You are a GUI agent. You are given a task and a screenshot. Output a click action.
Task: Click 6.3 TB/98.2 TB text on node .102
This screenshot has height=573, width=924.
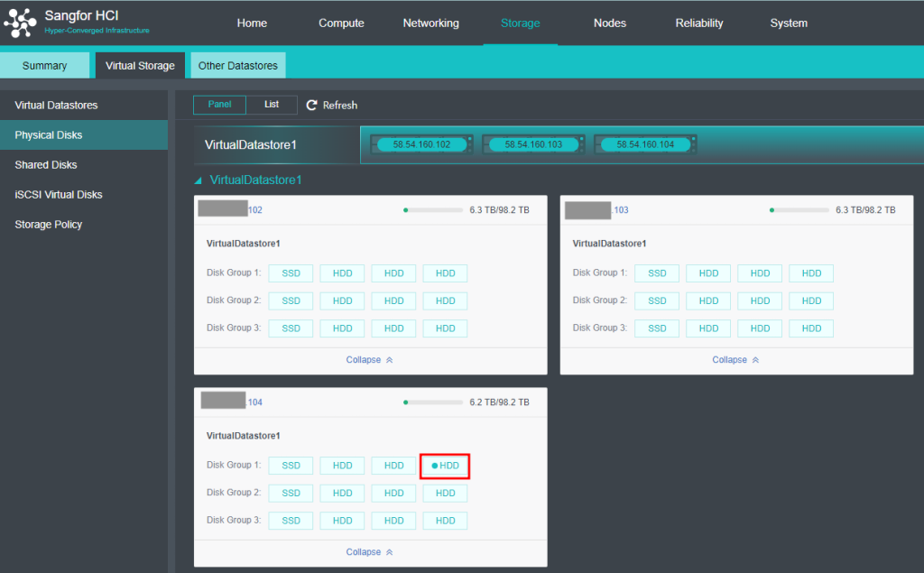(x=499, y=210)
